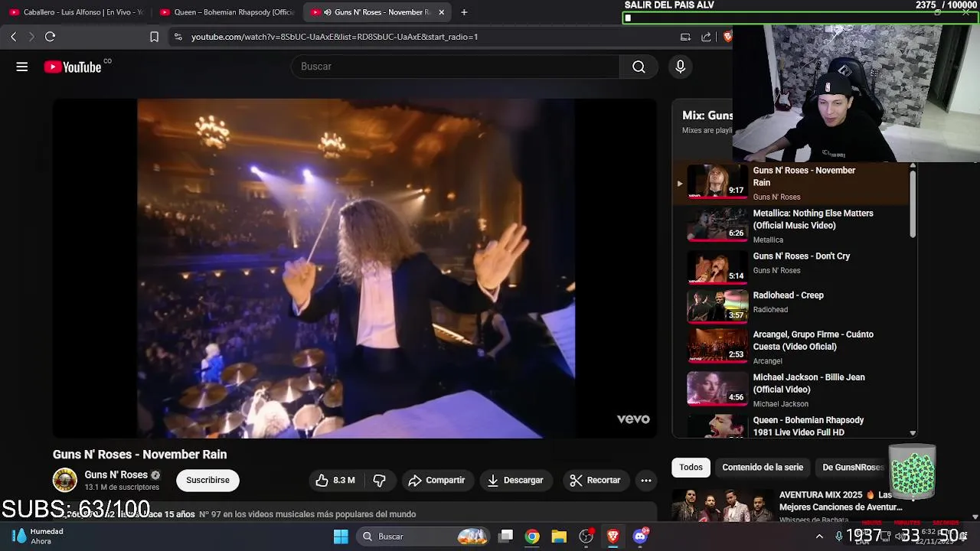Open Brave Shields lion icon
980x551 pixels.
(727, 37)
